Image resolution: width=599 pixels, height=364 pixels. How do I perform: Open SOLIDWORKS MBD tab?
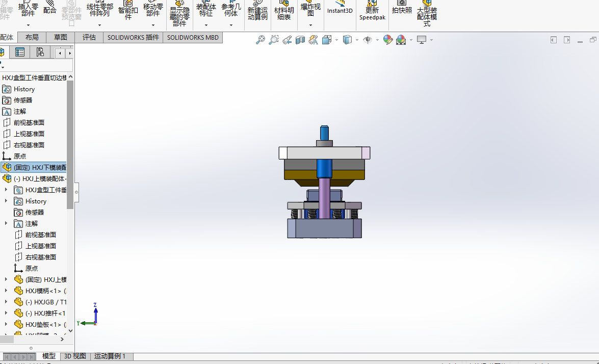(x=193, y=37)
